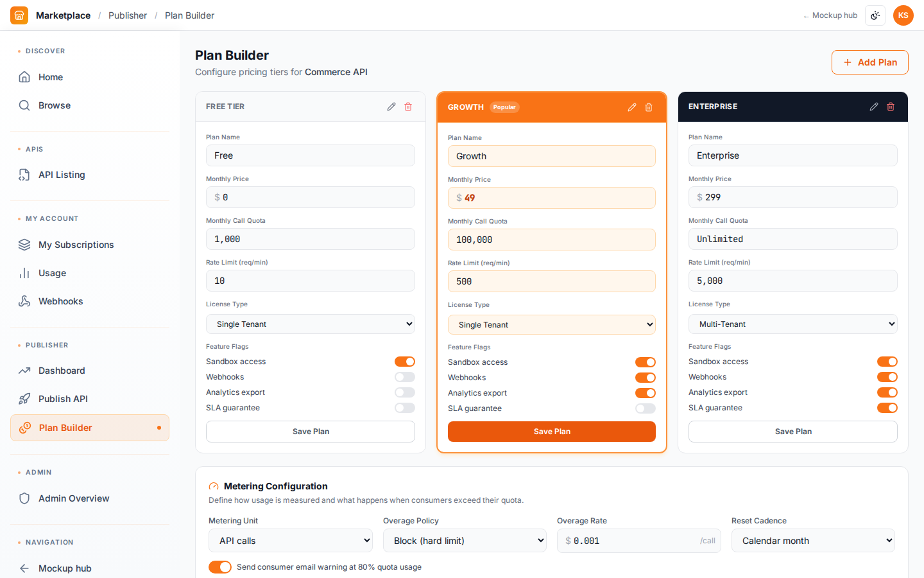This screenshot has width=924, height=578.
Task: Edit the Growth plan pencil icon
Action: coord(632,107)
